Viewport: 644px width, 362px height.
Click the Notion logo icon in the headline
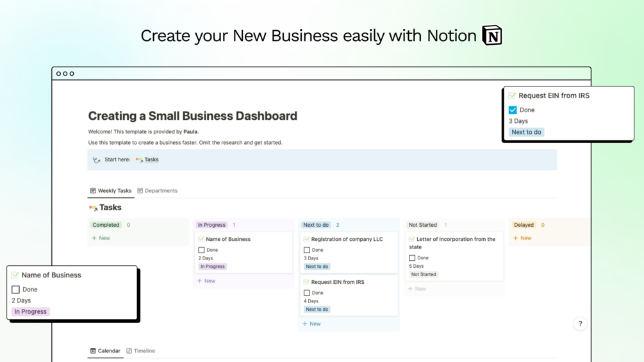click(x=492, y=35)
